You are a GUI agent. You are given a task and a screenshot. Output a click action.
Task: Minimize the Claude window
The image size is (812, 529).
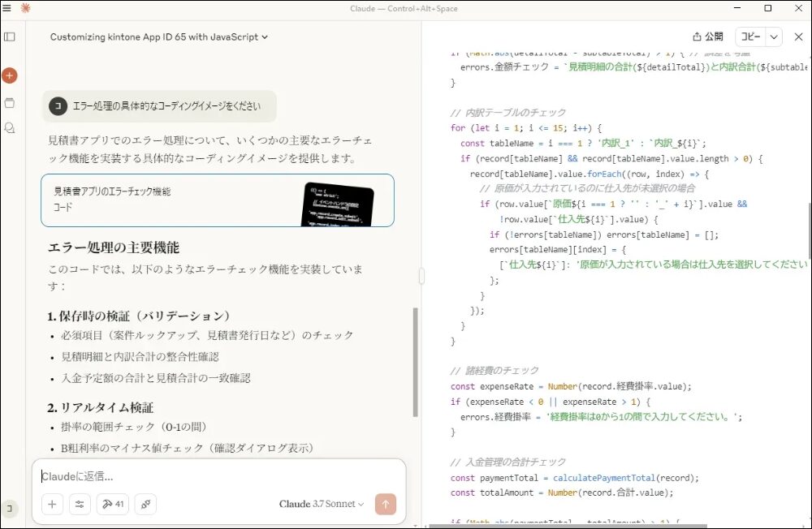coord(737,8)
